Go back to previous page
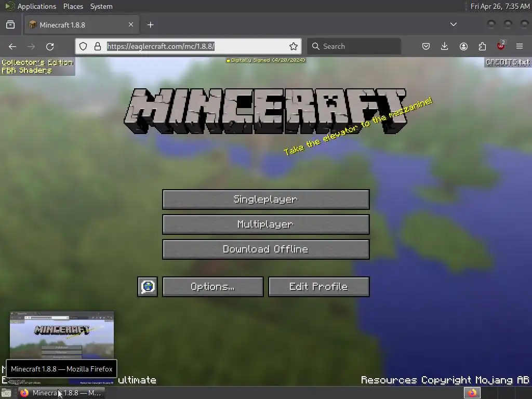This screenshot has width=532, height=399. (x=12, y=46)
